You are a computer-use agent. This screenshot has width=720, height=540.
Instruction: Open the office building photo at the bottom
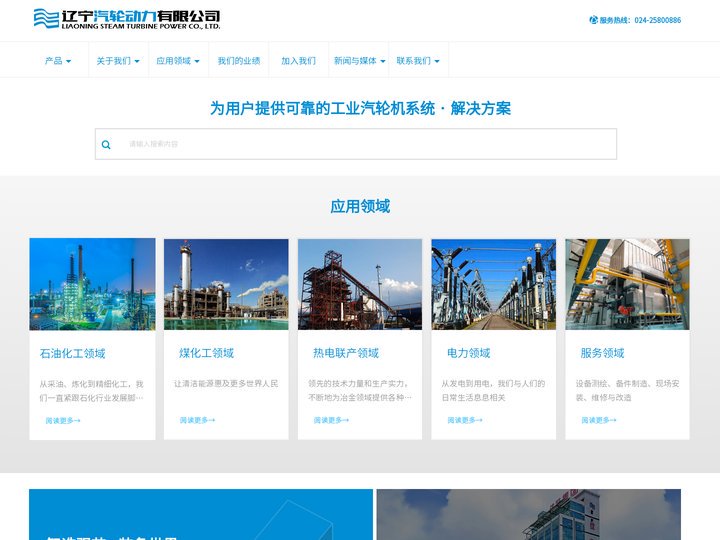(x=529, y=514)
